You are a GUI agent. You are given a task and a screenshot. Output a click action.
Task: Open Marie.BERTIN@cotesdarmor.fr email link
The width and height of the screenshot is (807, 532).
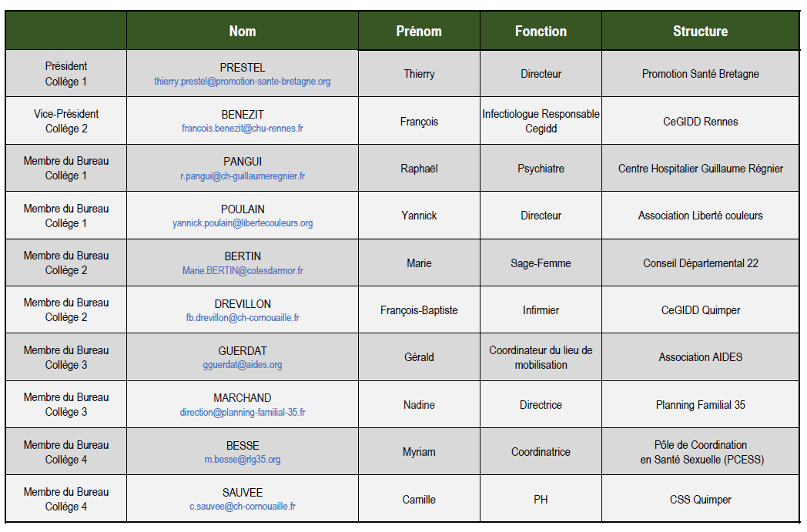click(x=243, y=270)
